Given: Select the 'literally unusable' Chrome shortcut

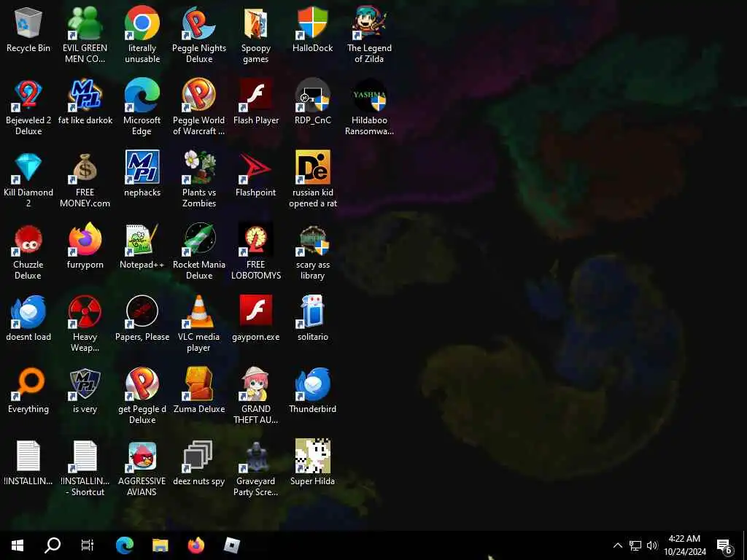Looking at the screenshot, I should pyautogui.click(x=142, y=35).
